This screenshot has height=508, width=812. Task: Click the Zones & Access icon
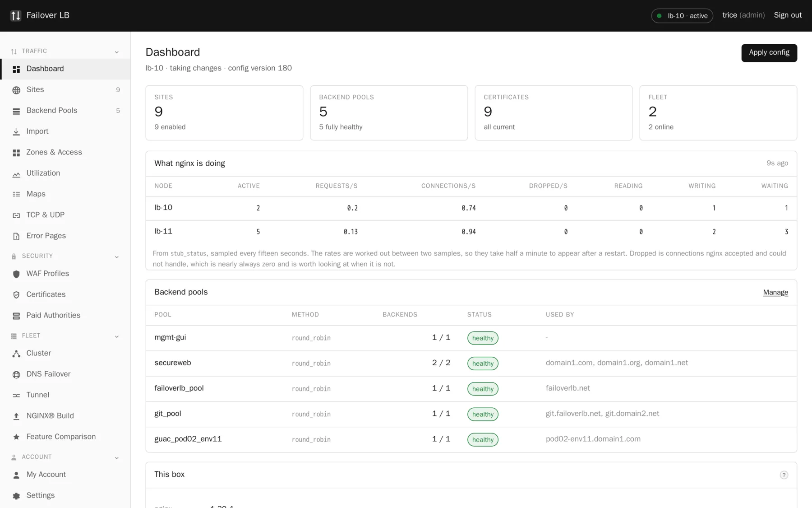point(16,153)
